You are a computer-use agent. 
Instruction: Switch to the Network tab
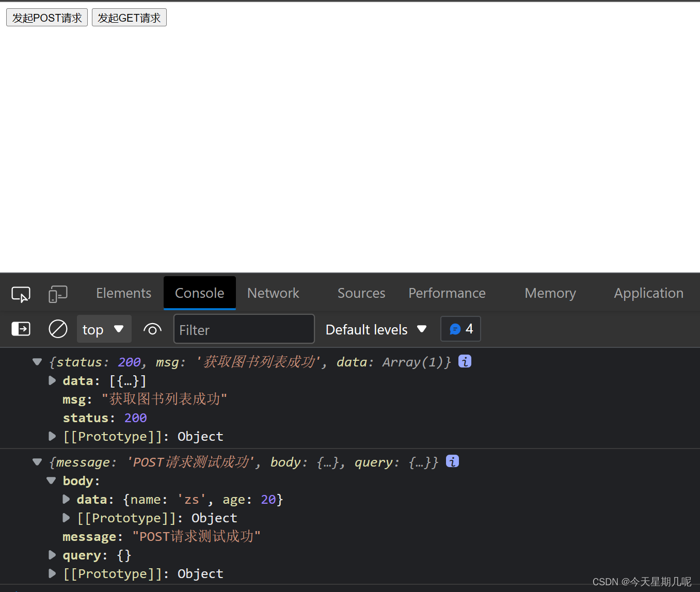point(273,293)
